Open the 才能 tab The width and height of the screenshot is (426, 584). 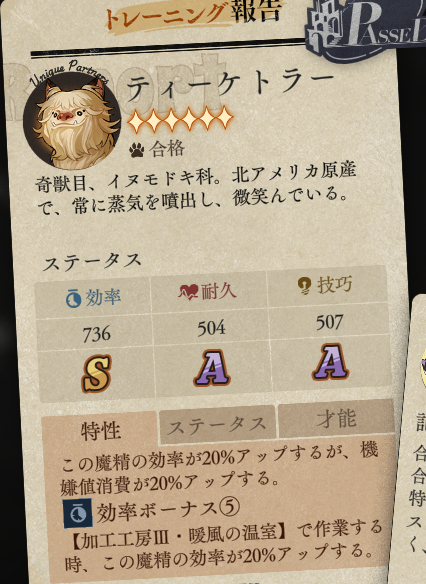pos(336,419)
